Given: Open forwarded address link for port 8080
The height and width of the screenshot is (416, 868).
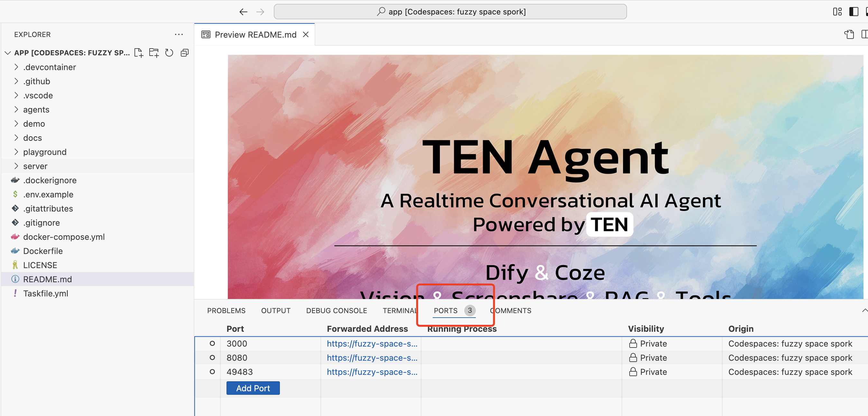Looking at the screenshot, I should coord(372,358).
